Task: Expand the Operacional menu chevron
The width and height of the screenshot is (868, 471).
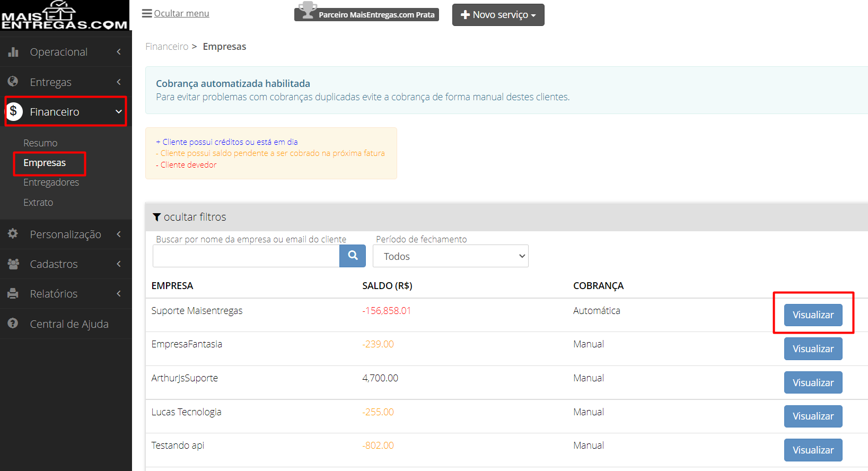Action: (x=119, y=51)
